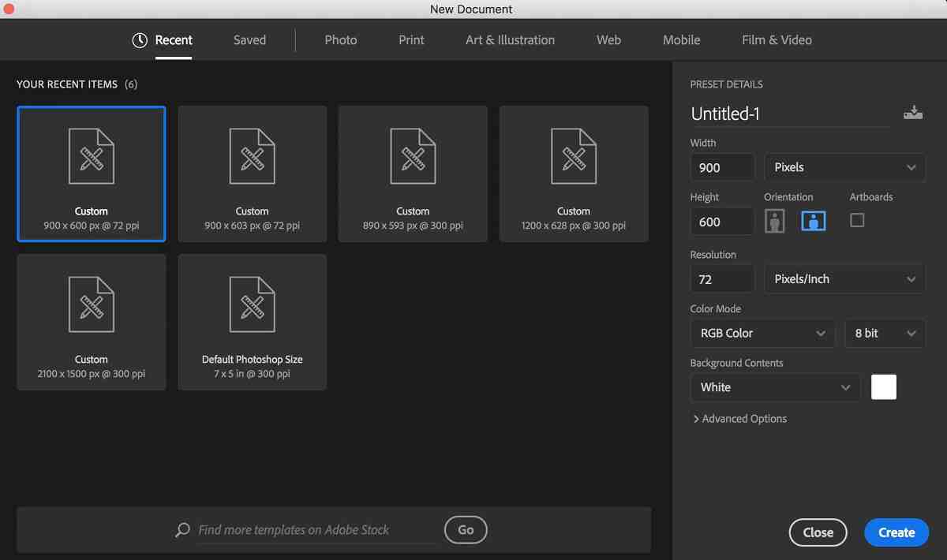Switch to the Film & Video tab

pyautogui.click(x=777, y=40)
